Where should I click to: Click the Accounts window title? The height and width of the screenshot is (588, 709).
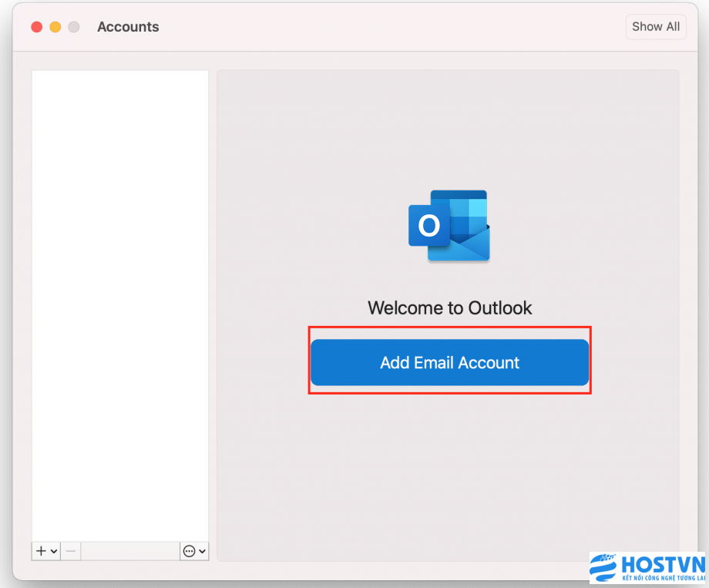point(128,27)
